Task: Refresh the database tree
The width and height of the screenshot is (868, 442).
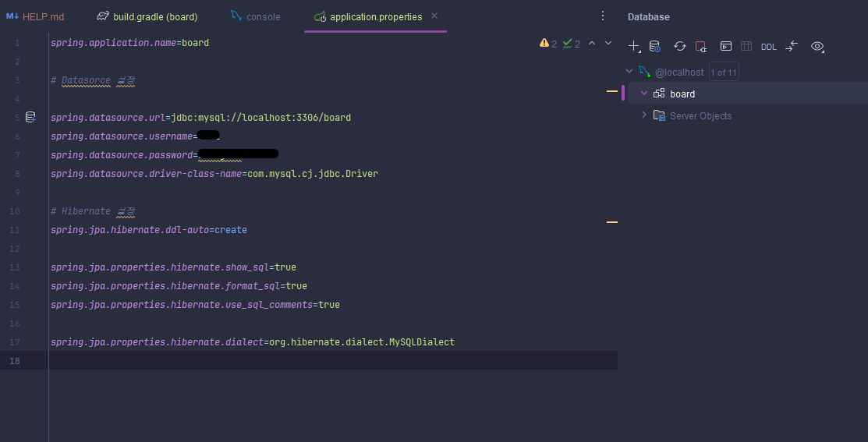Action: coord(680,47)
